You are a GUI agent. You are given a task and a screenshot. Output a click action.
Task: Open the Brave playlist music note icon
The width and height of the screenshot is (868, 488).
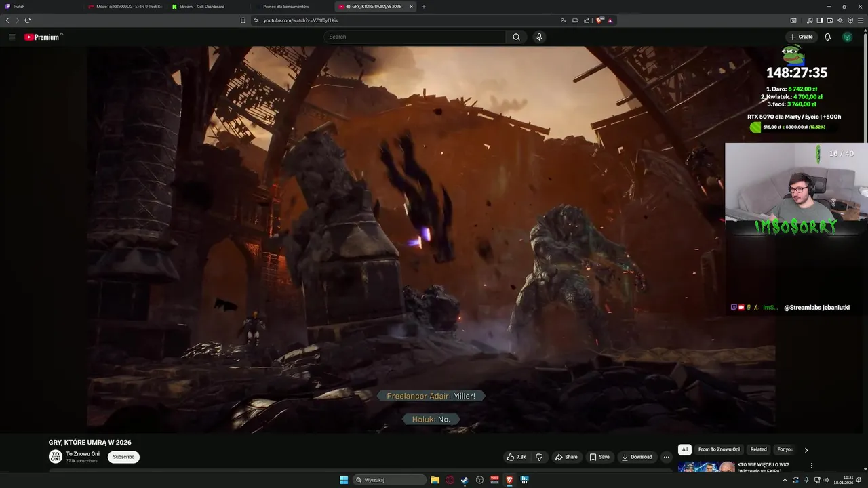point(810,20)
